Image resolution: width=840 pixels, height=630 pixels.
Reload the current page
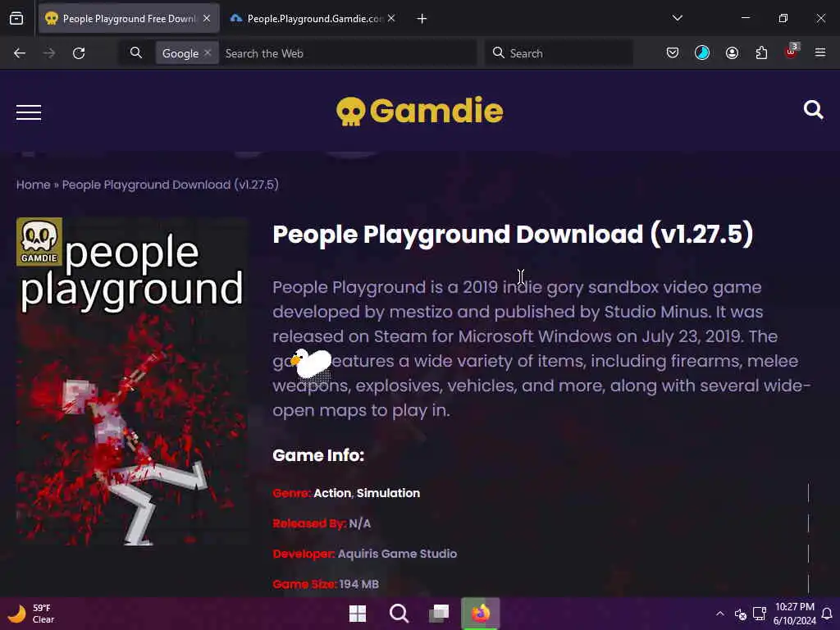[79, 53]
